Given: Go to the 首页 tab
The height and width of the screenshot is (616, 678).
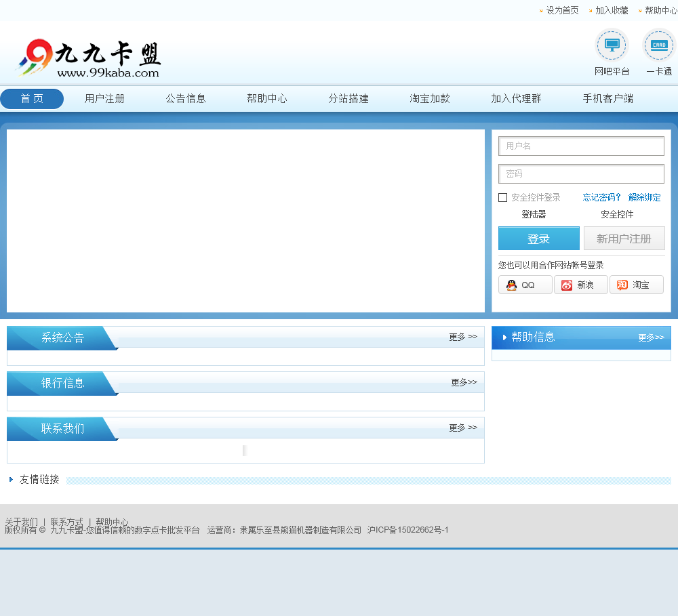Looking at the screenshot, I should coord(32,98).
